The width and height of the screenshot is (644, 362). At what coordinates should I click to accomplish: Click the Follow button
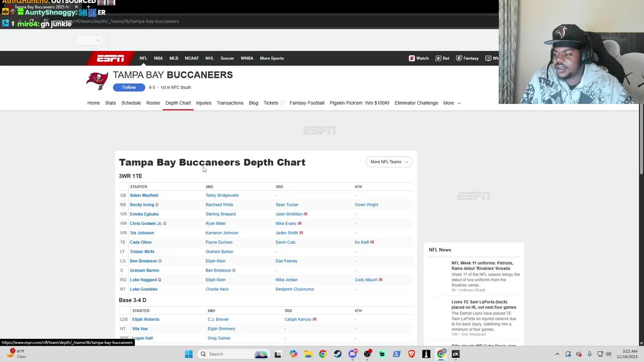[x=129, y=87]
